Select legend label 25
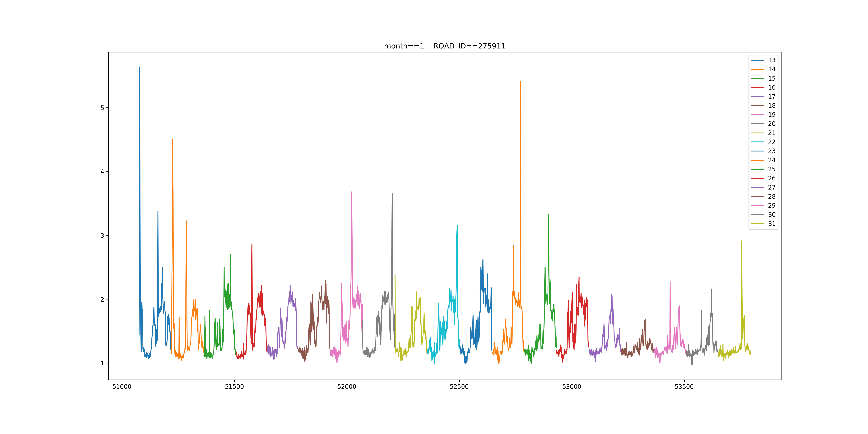 [772, 169]
